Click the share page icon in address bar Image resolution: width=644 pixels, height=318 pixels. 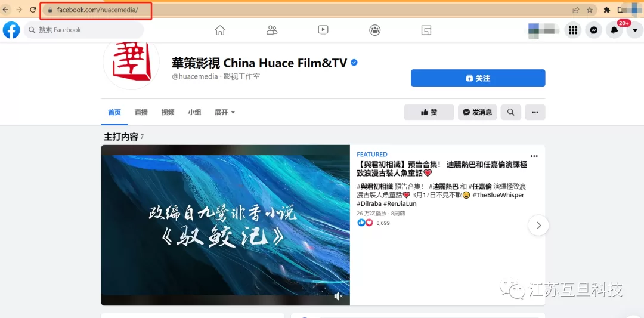(576, 10)
